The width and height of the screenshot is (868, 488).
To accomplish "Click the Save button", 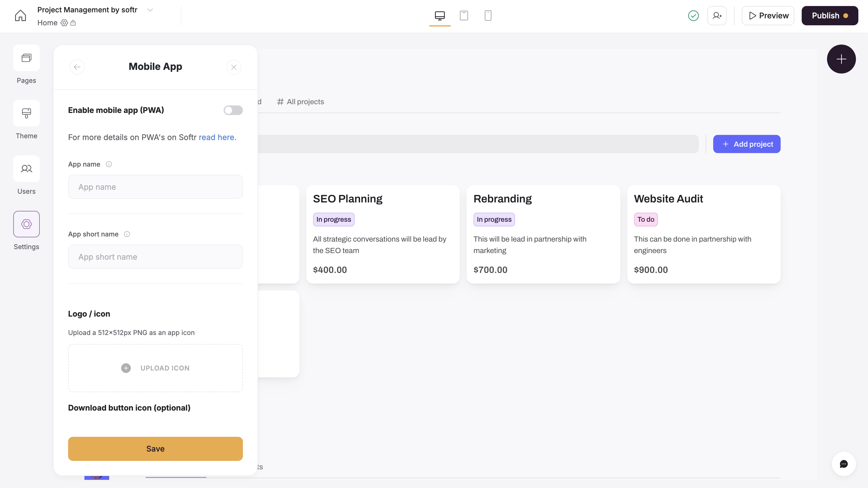I will coord(155,449).
